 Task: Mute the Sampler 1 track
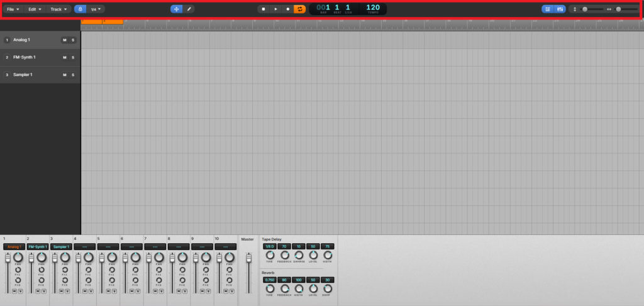coord(64,75)
